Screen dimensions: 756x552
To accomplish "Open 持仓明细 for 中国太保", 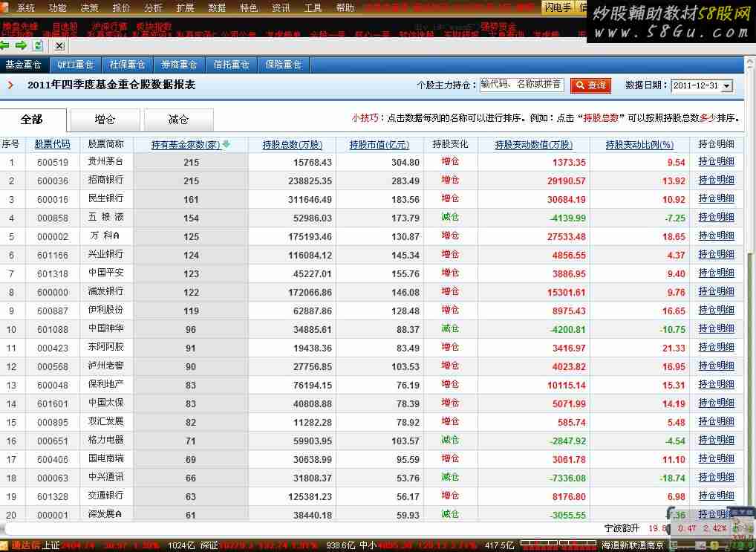I will (x=717, y=403).
